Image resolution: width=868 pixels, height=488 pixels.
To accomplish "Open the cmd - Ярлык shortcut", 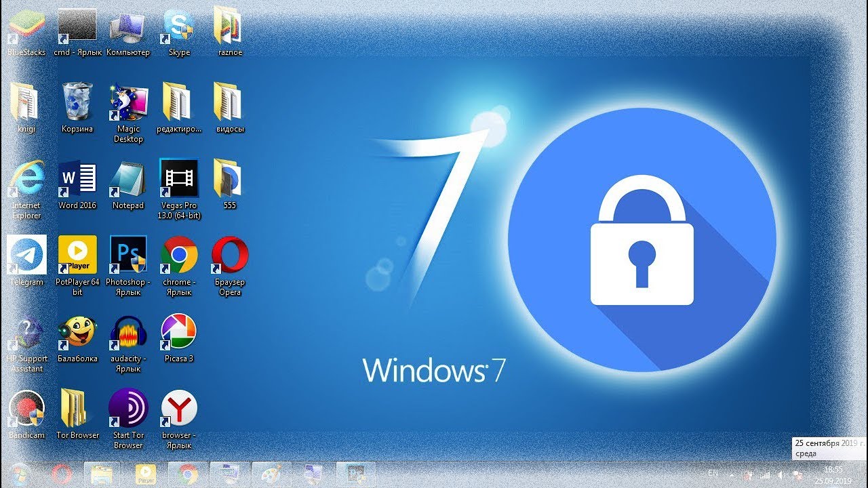I will pos(77,31).
